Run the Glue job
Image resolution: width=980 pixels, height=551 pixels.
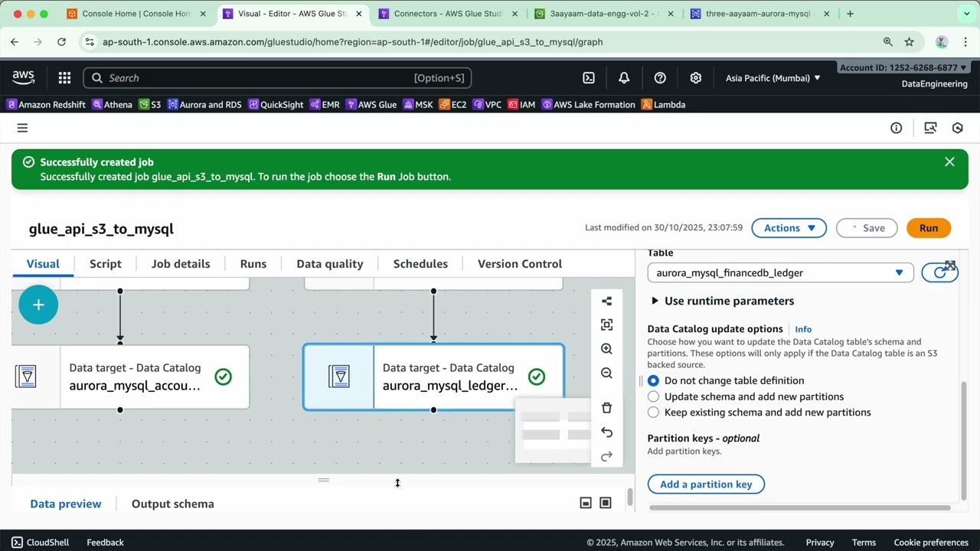929,228
